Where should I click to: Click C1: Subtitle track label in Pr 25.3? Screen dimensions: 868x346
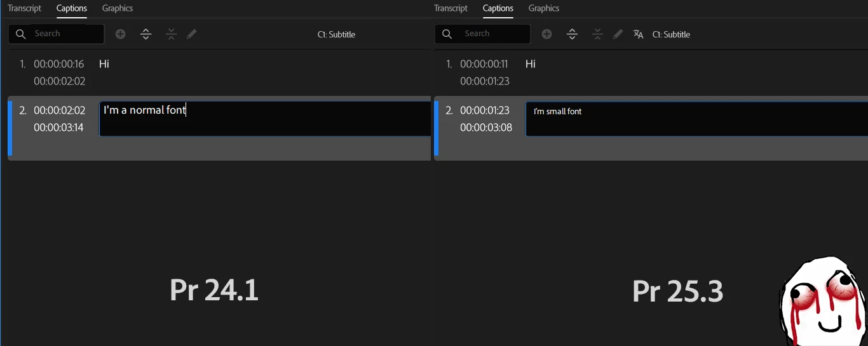[671, 34]
